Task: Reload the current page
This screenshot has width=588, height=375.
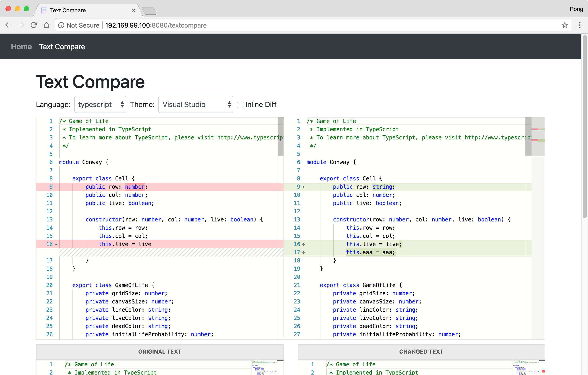Action: click(x=34, y=25)
